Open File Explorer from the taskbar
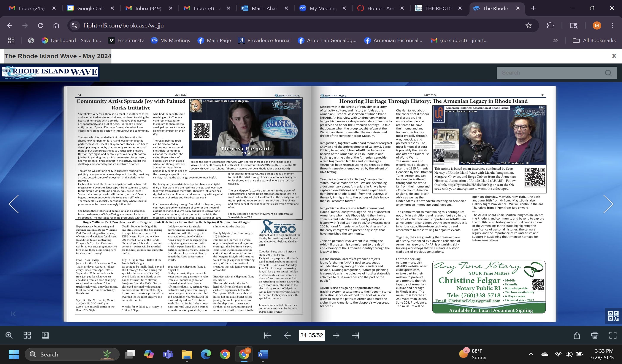Screen dimensions: 622x364 [187, 354]
